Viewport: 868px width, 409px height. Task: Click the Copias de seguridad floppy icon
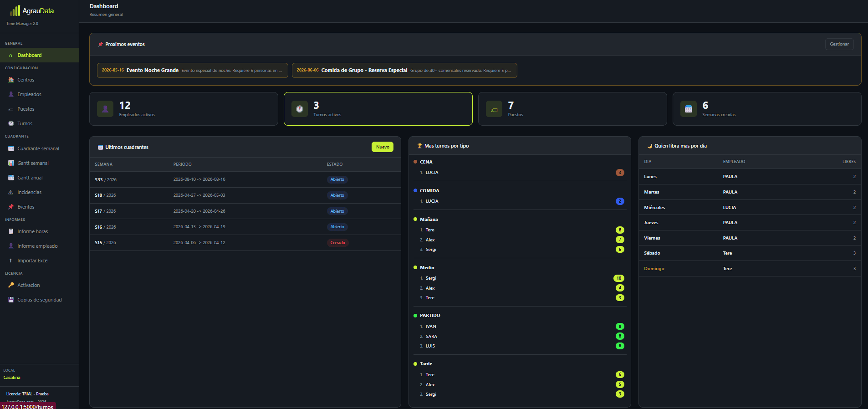[x=11, y=300]
